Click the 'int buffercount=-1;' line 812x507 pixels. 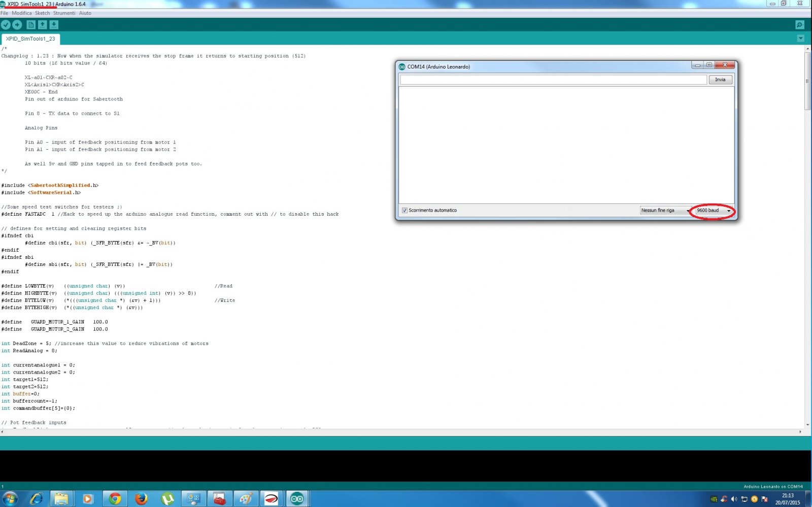click(x=29, y=401)
